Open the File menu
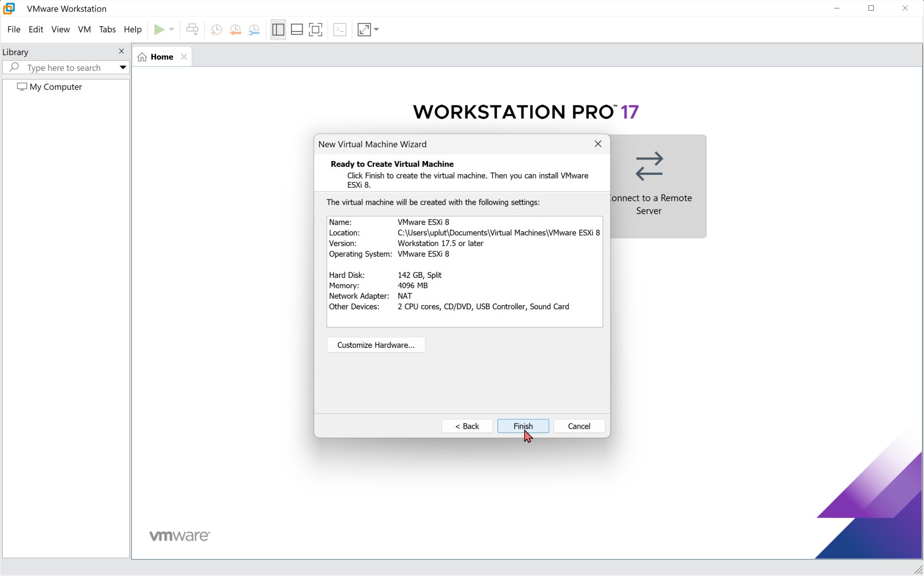This screenshot has height=576, width=924. 14,29
